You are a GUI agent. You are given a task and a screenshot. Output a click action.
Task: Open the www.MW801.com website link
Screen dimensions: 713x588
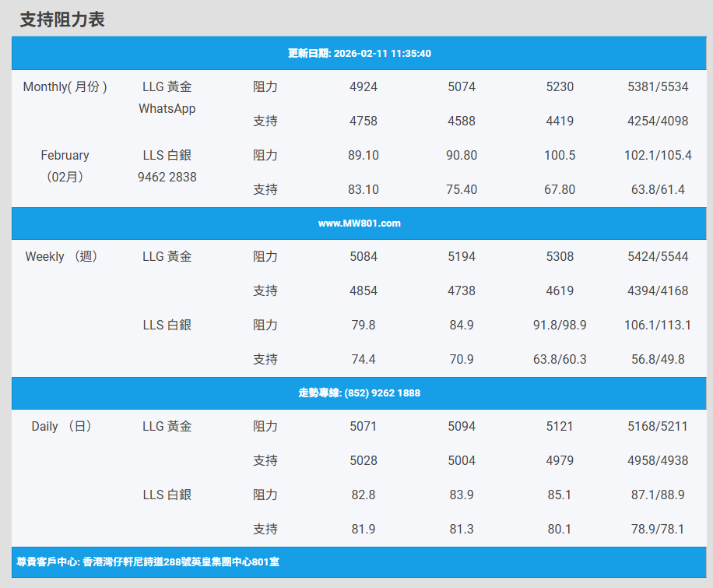[x=359, y=224]
